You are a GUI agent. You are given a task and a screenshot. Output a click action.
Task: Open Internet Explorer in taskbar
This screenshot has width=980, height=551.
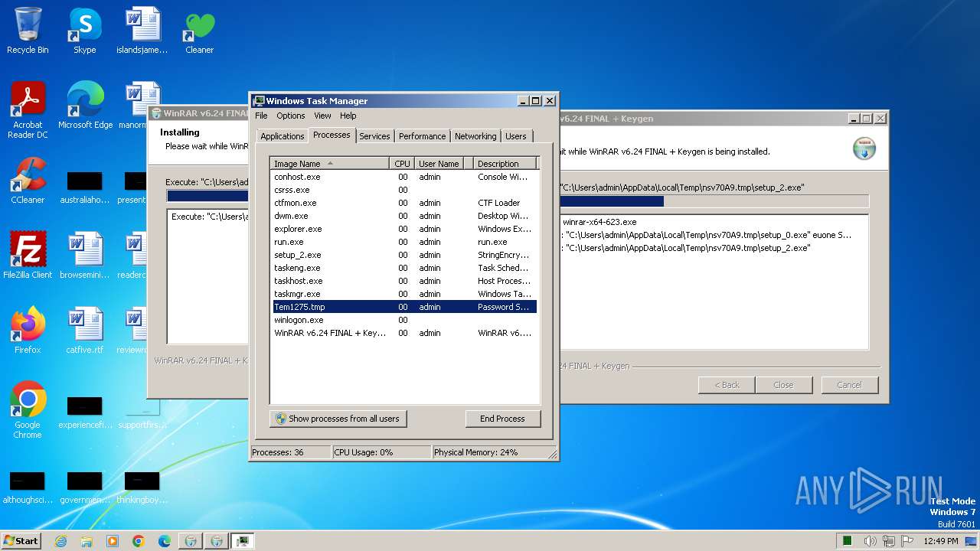point(60,541)
